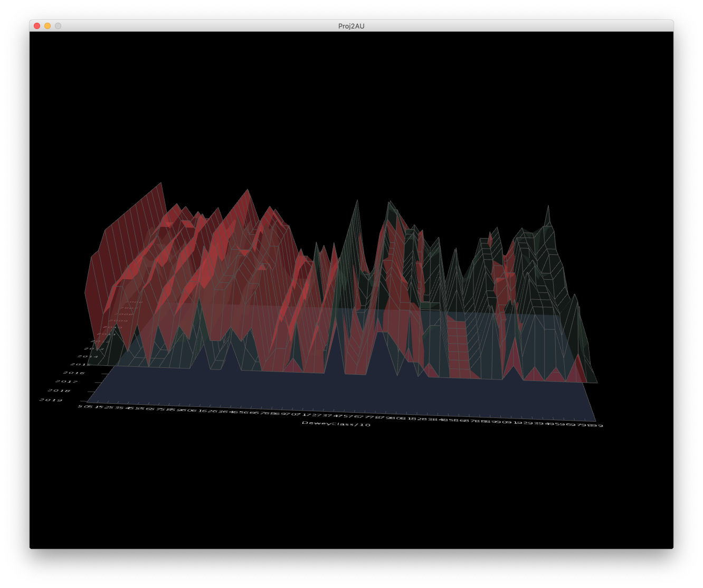Pick the 2017 year axis label

point(66,381)
